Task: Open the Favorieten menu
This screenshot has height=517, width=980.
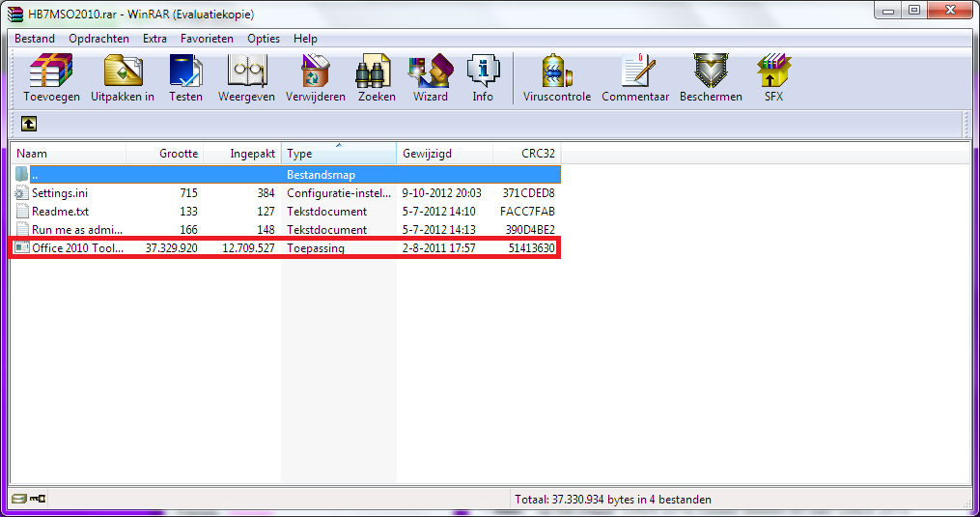Action: pos(207,39)
